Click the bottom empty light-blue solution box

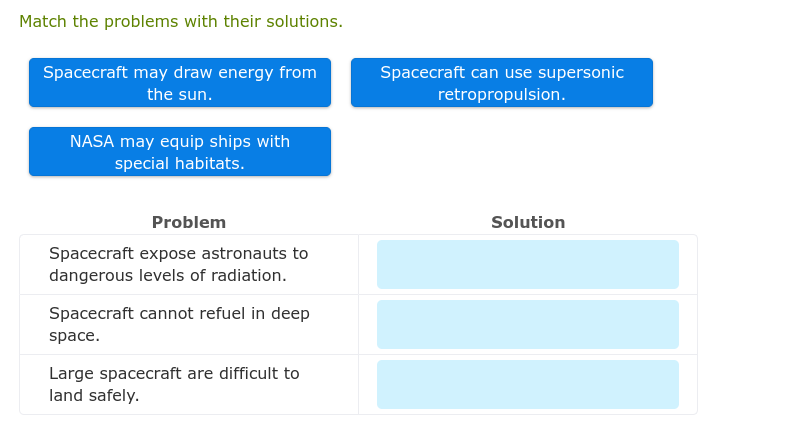(528, 385)
